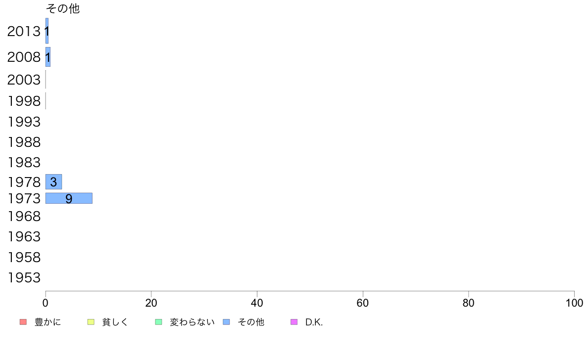Select the 1973 bar labeled 9
The image size is (588, 364).
(x=69, y=198)
